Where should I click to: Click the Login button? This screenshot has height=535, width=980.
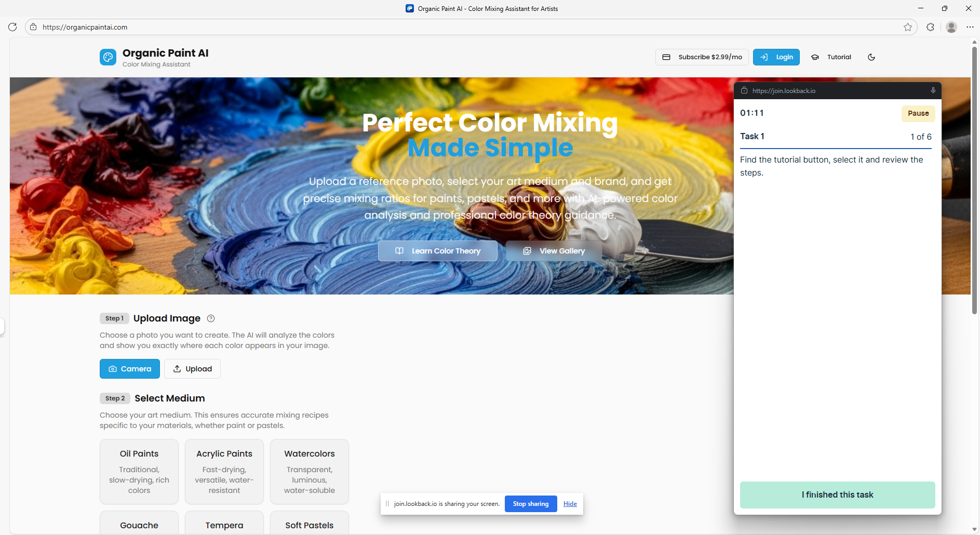776,57
